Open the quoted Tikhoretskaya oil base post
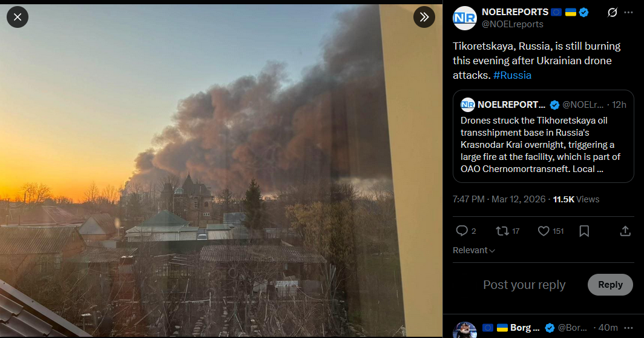 pyautogui.click(x=543, y=136)
